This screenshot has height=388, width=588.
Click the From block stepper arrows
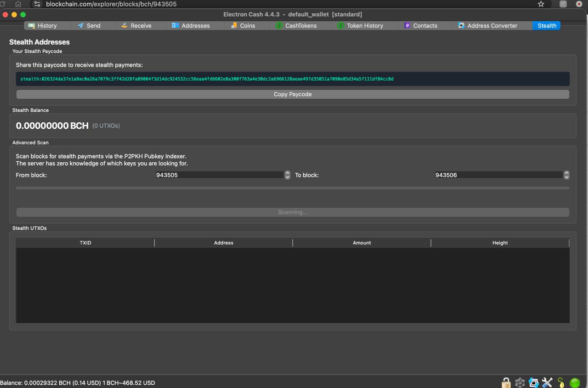tap(288, 175)
